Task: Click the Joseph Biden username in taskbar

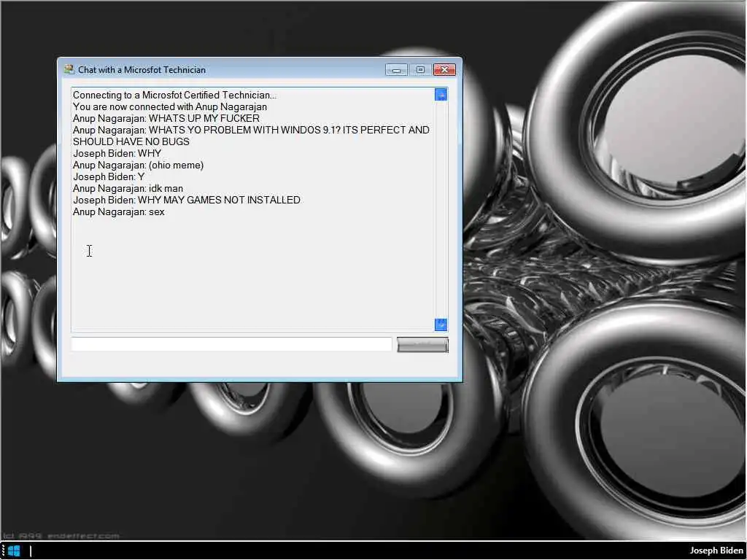Action: click(x=716, y=551)
